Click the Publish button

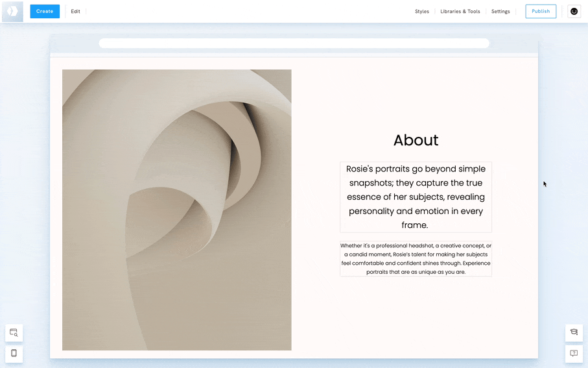[x=541, y=11]
